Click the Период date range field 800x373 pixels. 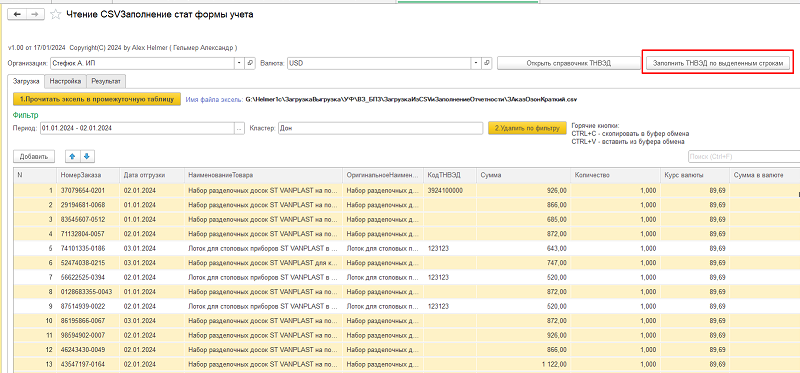tap(137, 129)
